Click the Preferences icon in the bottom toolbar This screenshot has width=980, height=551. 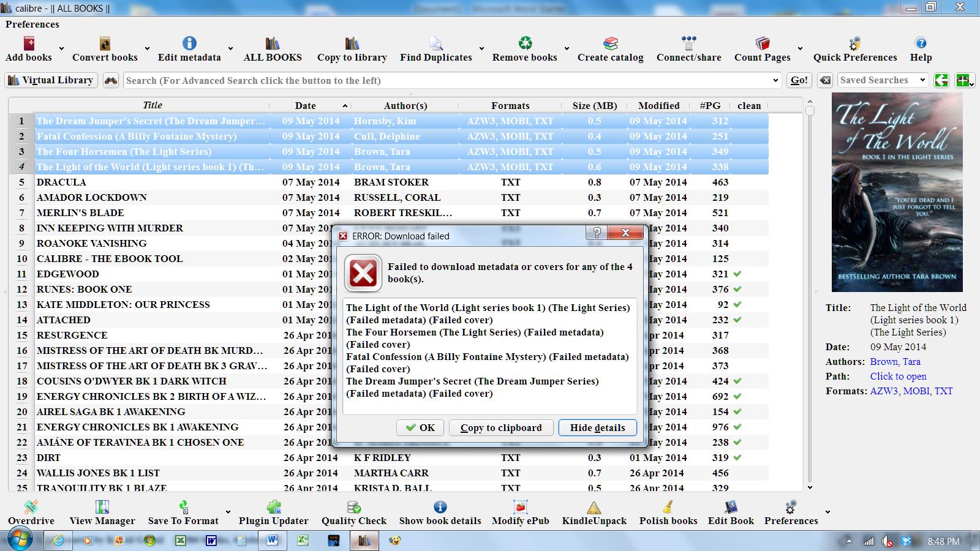click(x=791, y=507)
